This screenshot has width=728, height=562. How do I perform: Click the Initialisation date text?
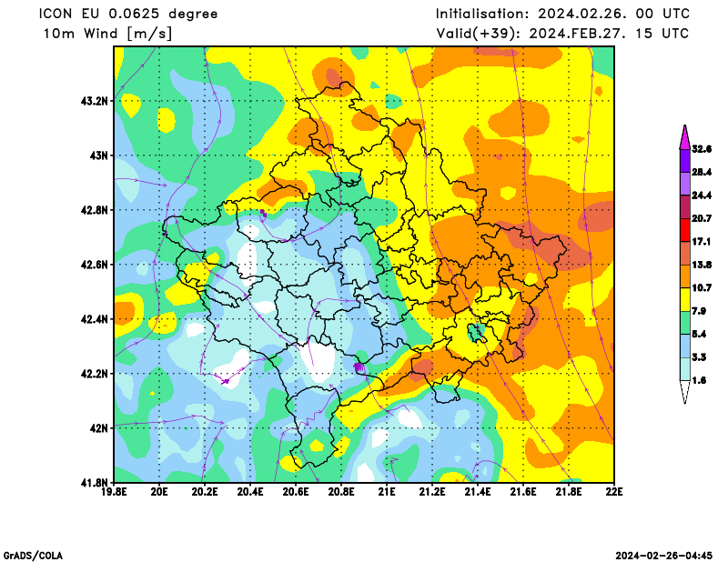(562, 14)
